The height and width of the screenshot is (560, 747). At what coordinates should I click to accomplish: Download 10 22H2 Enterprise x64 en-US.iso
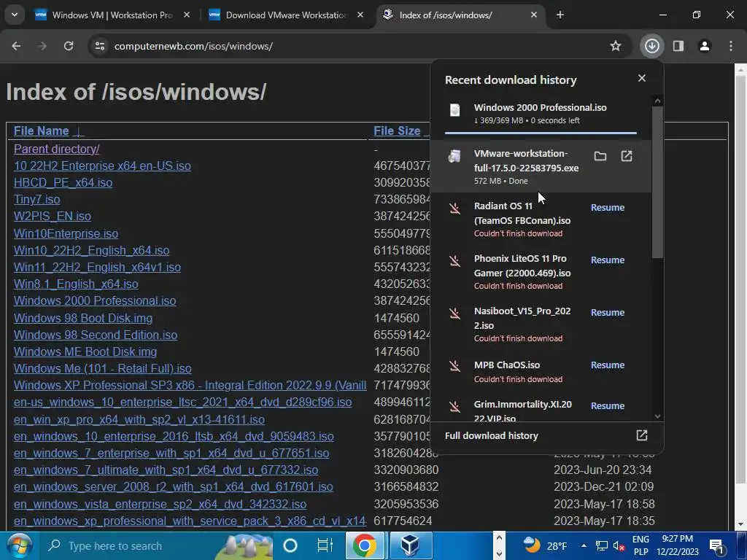click(x=102, y=166)
